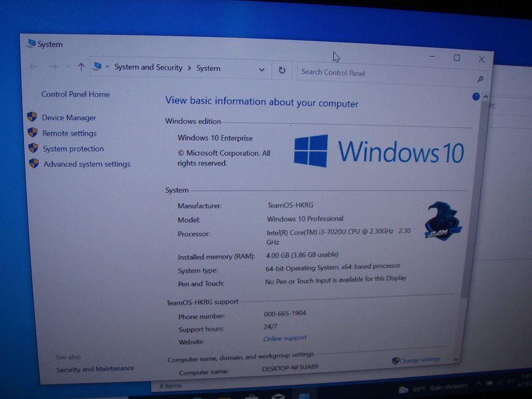Open the recent locations dropdown arrow

(x=67, y=67)
